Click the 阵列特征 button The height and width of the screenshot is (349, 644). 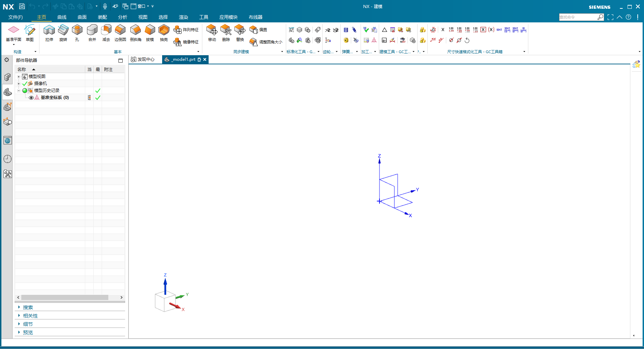tap(186, 30)
